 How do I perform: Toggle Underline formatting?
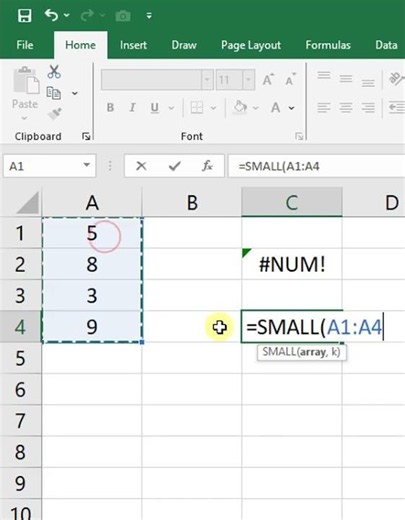pyautogui.click(x=154, y=108)
